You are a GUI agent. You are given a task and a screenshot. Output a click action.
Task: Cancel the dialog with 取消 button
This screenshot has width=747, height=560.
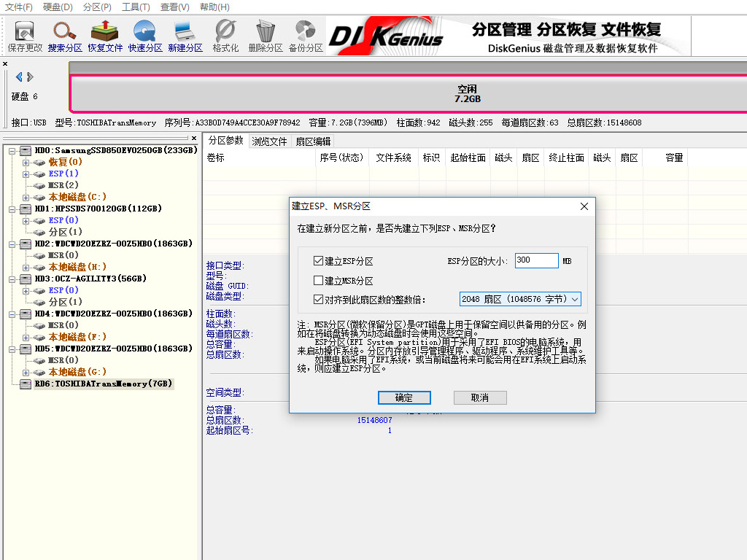tap(480, 397)
